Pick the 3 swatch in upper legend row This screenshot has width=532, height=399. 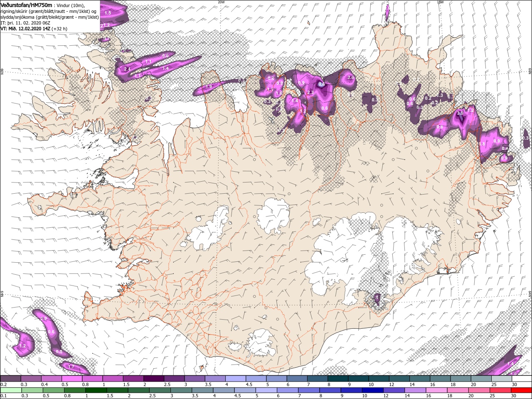tap(195, 379)
